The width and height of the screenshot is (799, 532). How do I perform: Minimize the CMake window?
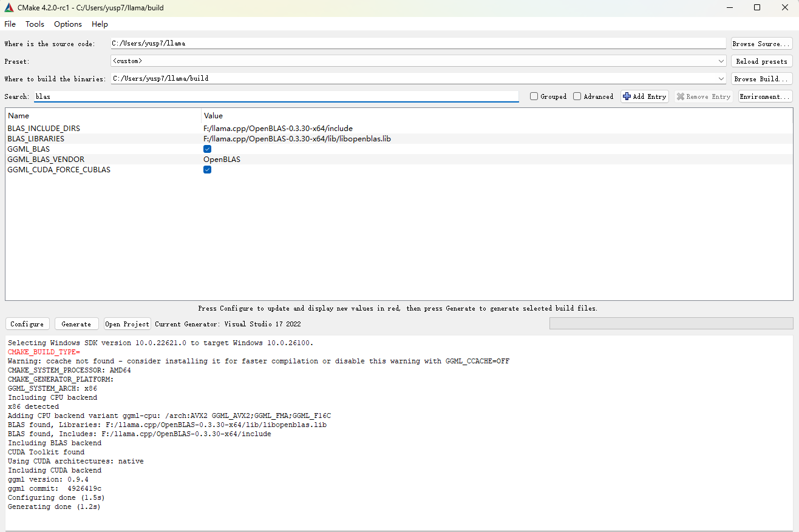point(729,8)
